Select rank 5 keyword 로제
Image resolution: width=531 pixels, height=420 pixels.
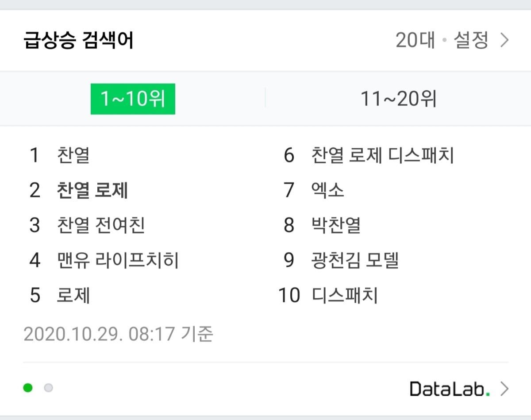tap(73, 295)
